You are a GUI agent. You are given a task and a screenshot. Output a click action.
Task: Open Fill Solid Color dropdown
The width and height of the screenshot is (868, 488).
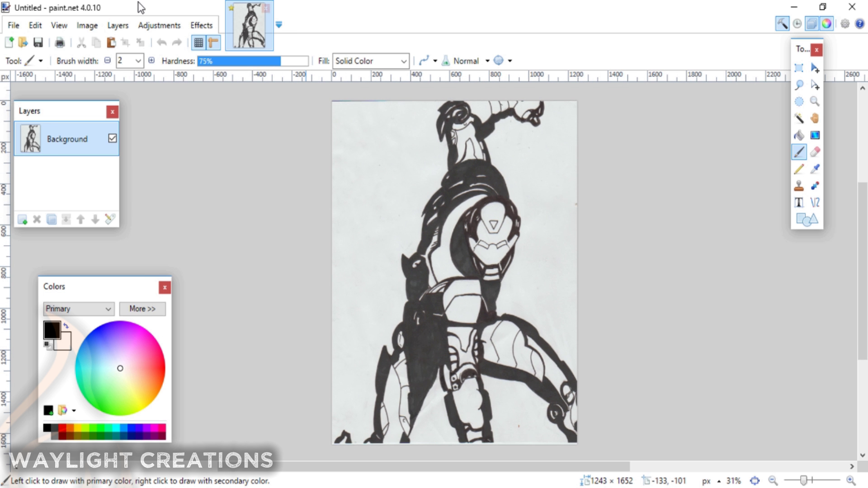(x=371, y=61)
